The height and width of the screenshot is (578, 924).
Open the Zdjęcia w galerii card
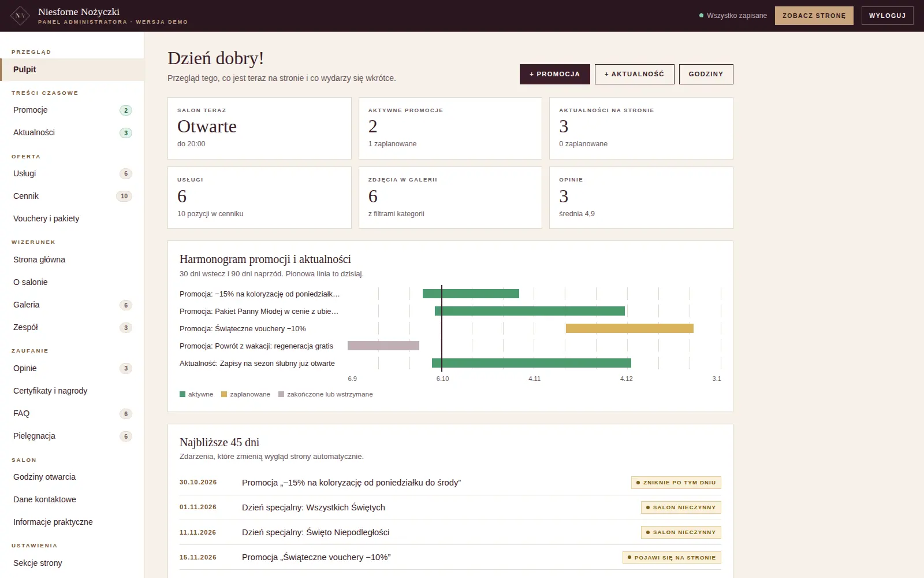[450, 198]
